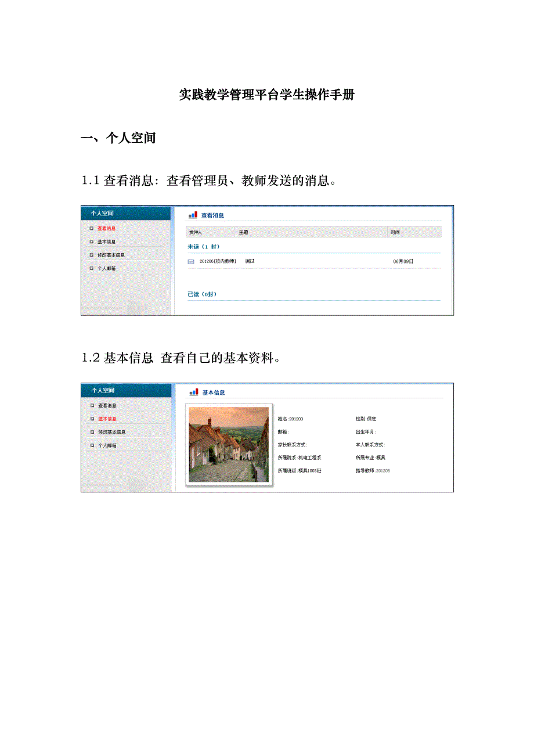Click the bar chart icon beside 基本信息 heading
The image size is (534, 756).
tap(193, 393)
